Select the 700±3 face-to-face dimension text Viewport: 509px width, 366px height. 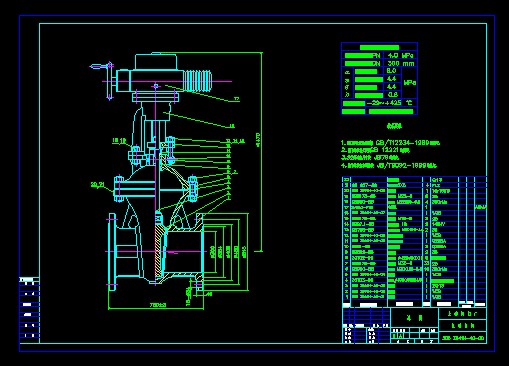point(158,305)
